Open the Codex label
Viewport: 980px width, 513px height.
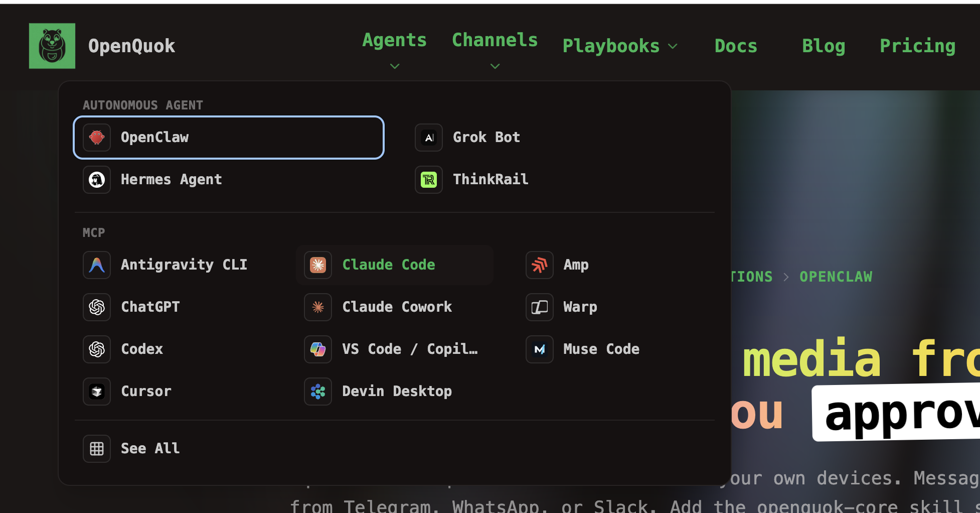(x=142, y=349)
